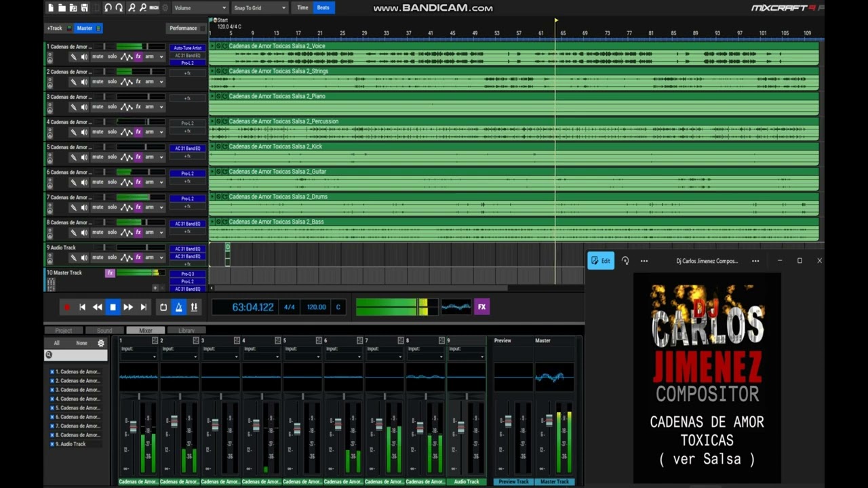The image size is (868, 488).
Task: Click the search icon in the mixer track filter
Action: tap(49, 354)
